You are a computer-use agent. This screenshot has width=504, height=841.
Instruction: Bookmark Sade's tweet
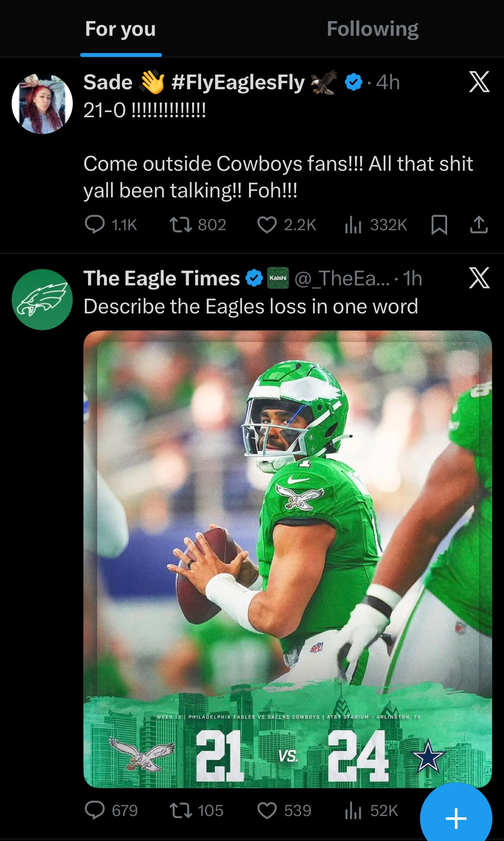[439, 225]
